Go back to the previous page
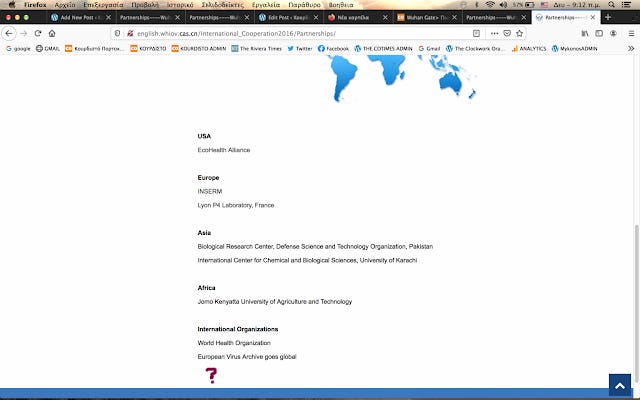This screenshot has height=400, width=640. tap(9, 33)
